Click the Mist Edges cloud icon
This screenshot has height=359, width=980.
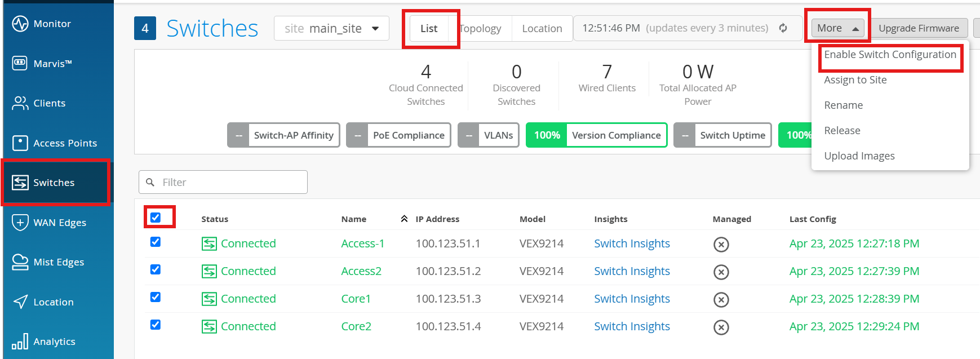tap(20, 262)
